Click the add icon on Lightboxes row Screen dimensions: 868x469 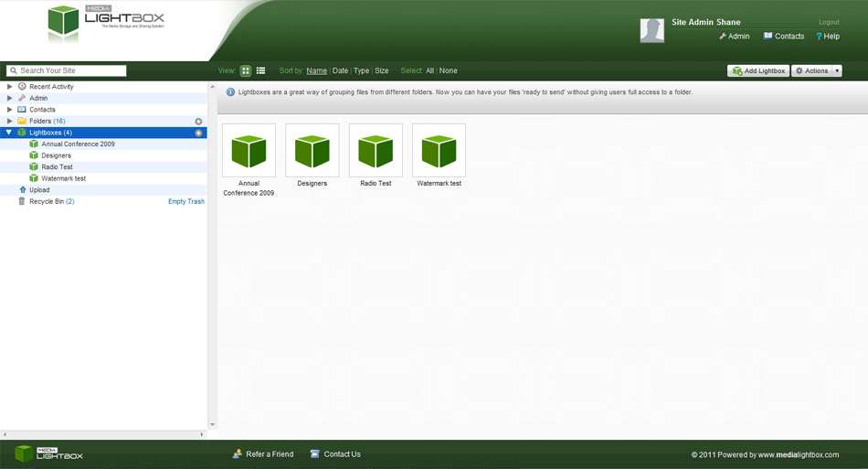[x=198, y=133]
